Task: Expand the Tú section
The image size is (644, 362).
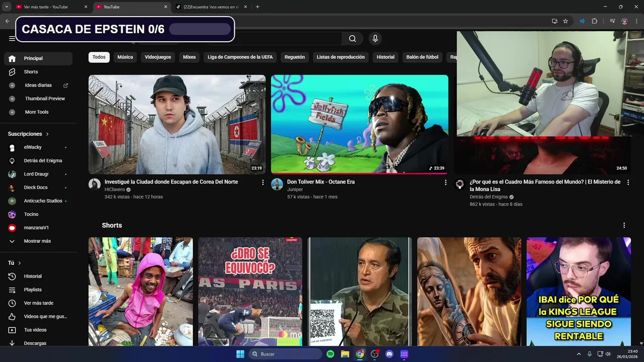Action: click(x=15, y=263)
